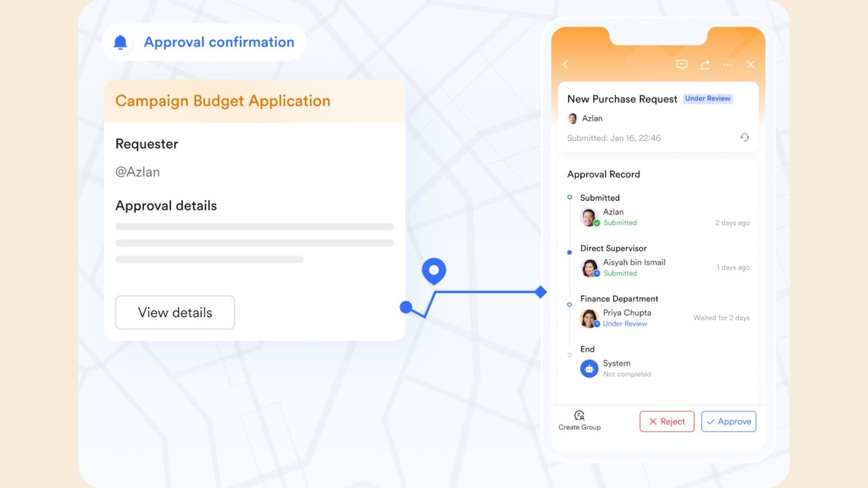
Task: Click the System robot avatar in End step
Action: pos(590,368)
